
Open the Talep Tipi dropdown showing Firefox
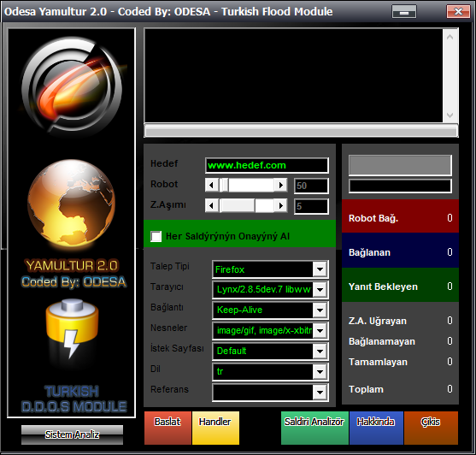(x=320, y=269)
